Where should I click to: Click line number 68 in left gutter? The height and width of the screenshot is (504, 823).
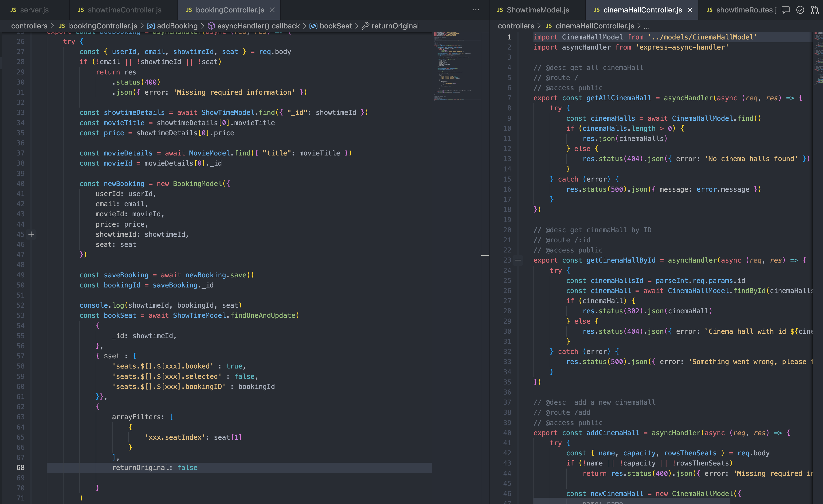20,468
